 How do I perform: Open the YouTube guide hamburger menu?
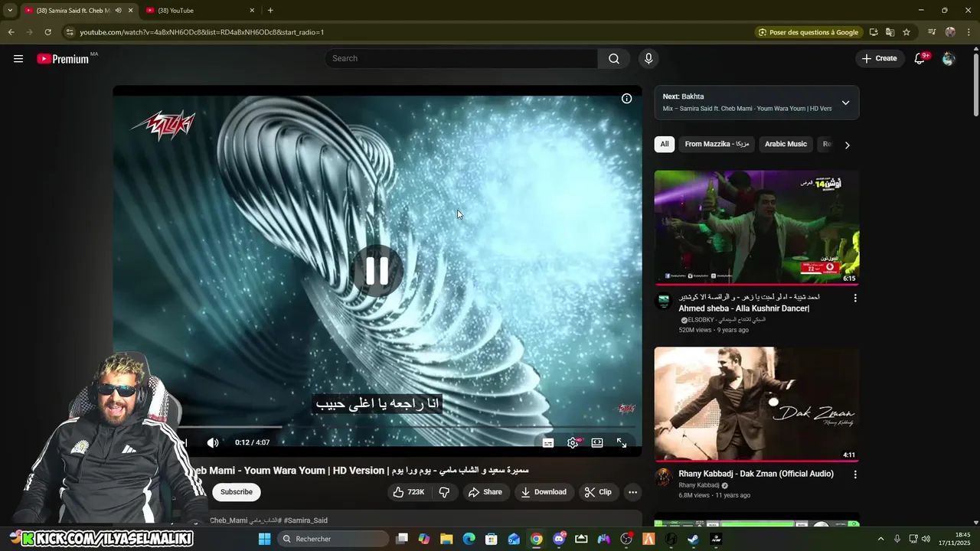pos(18,58)
